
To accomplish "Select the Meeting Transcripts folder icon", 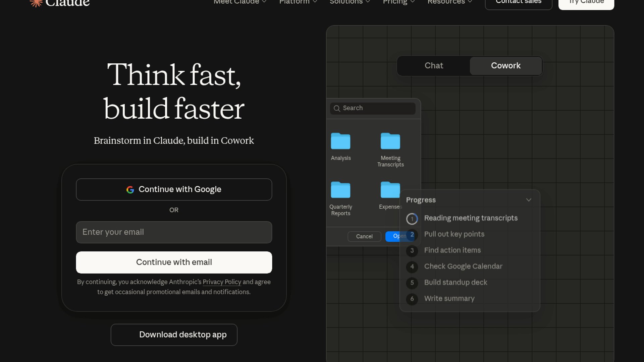I will [390, 141].
